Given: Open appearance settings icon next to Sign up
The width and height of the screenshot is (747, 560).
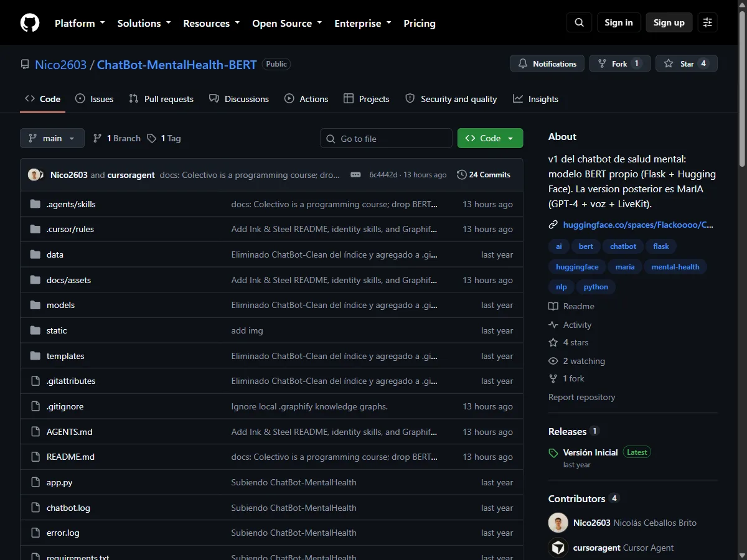Looking at the screenshot, I should [x=707, y=22].
